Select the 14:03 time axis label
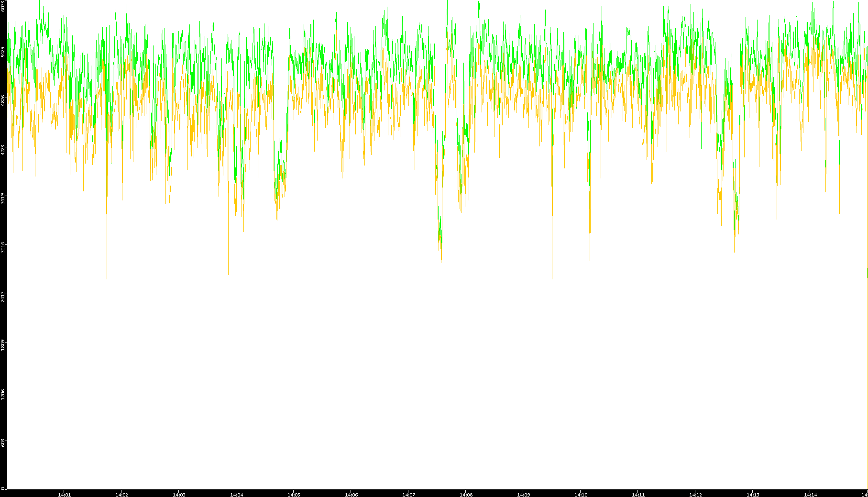 coord(179,495)
